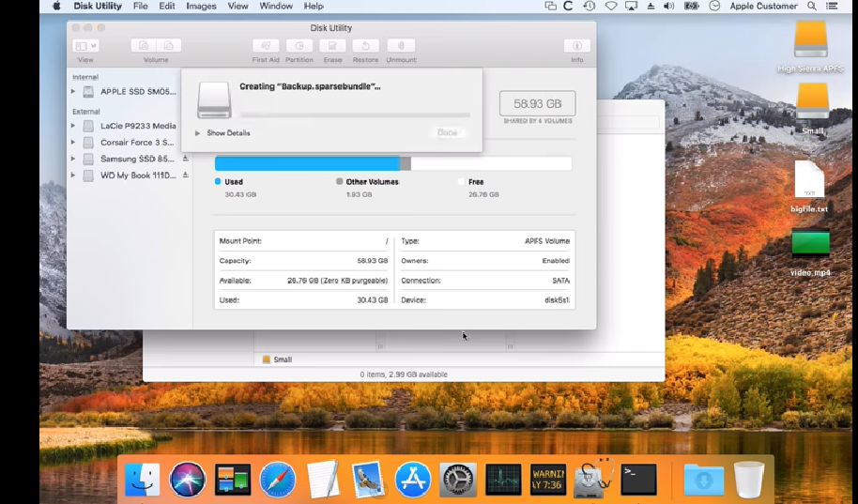This screenshot has height=504, width=858.
Task: Click the Done button
Action: (x=448, y=133)
